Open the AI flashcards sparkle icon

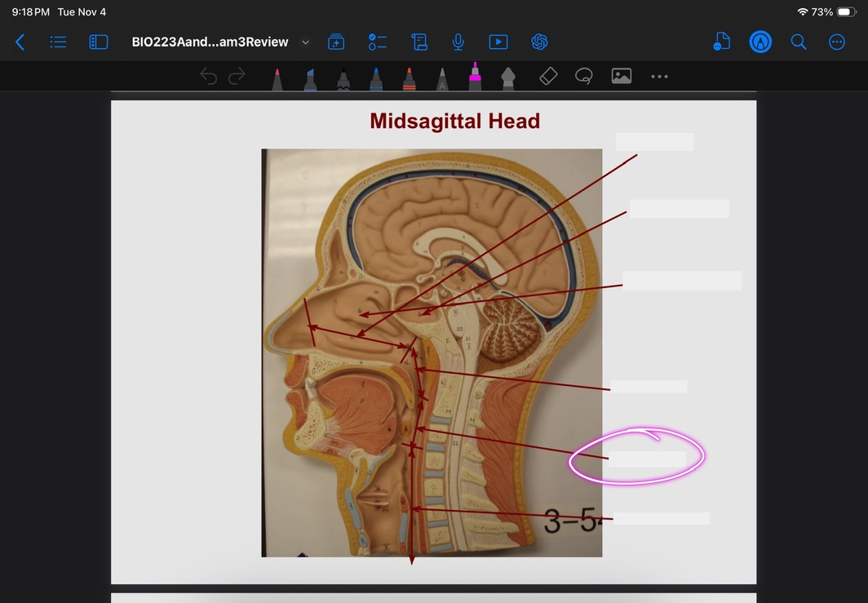tap(336, 42)
